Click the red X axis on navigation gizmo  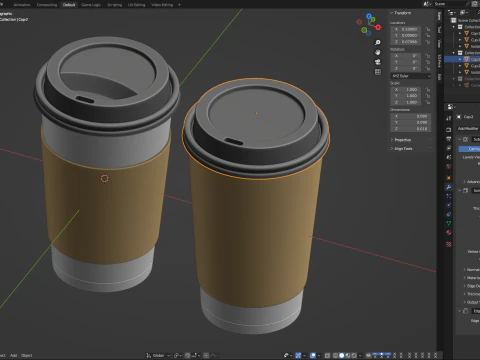coord(378,27)
